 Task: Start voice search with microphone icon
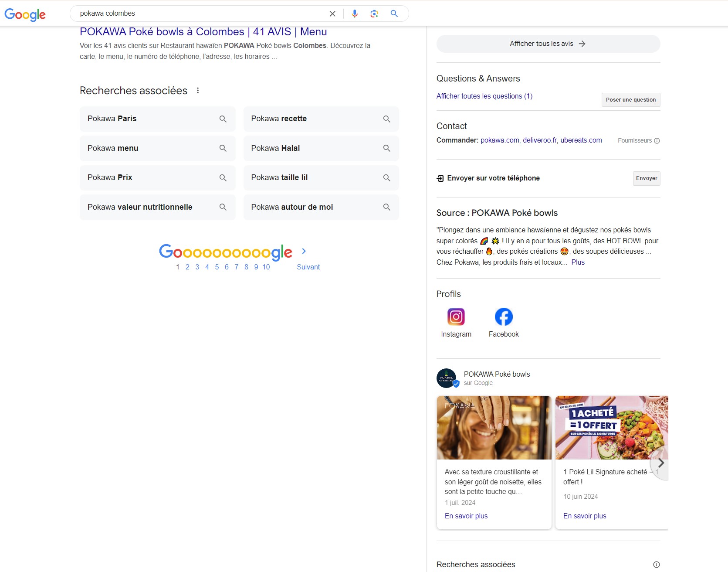(x=355, y=14)
